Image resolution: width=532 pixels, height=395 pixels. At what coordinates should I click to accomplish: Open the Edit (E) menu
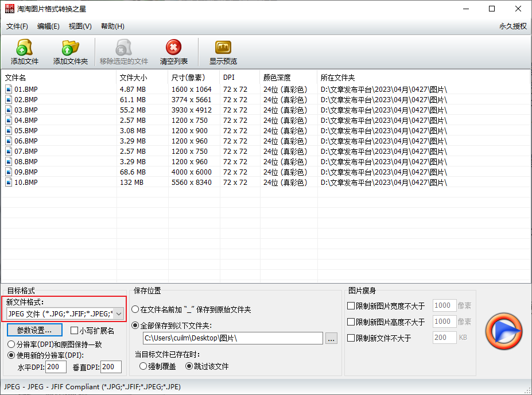pos(48,26)
